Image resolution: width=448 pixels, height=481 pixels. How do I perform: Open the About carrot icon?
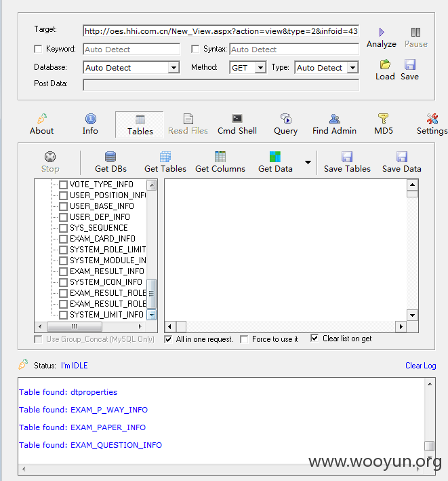(42, 119)
